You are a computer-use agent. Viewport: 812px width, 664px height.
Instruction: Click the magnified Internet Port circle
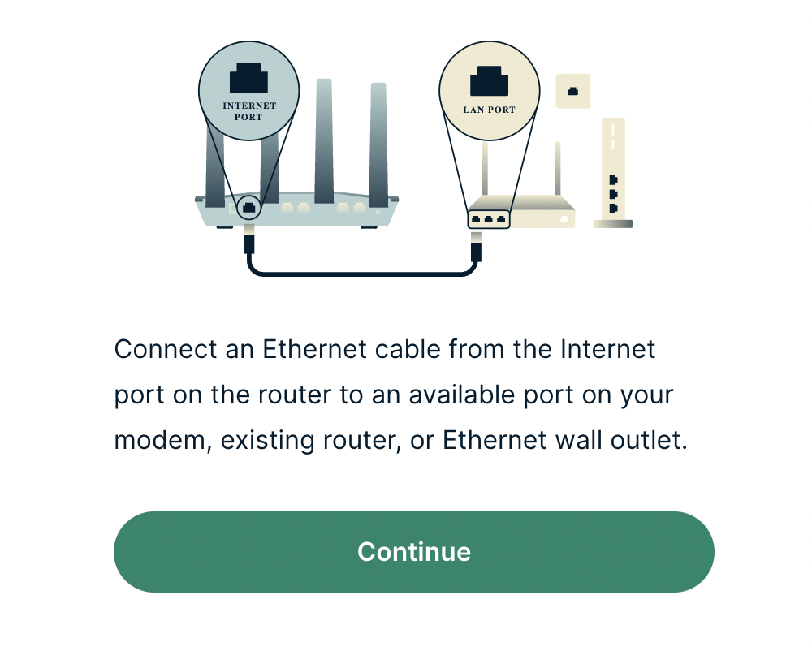[x=248, y=91]
